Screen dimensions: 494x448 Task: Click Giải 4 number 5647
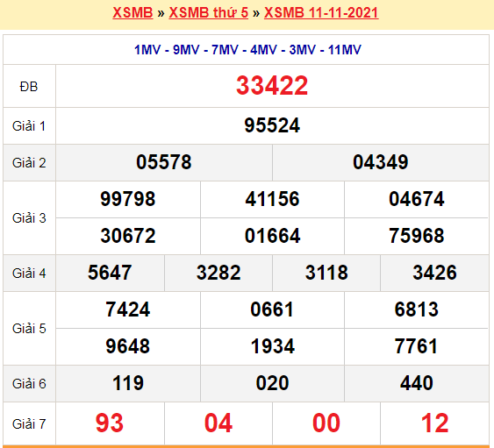[110, 273]
